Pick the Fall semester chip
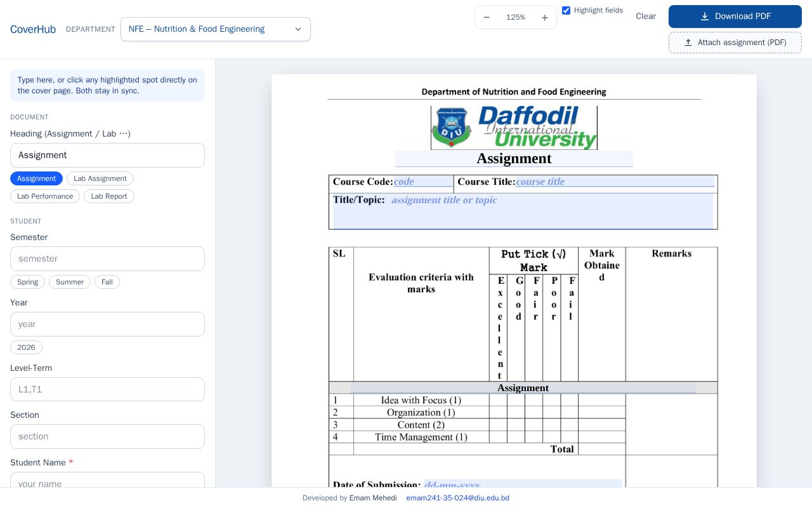The height and width of the screenshot is (508, 812). pyautogui.click(x=107, y=282)
